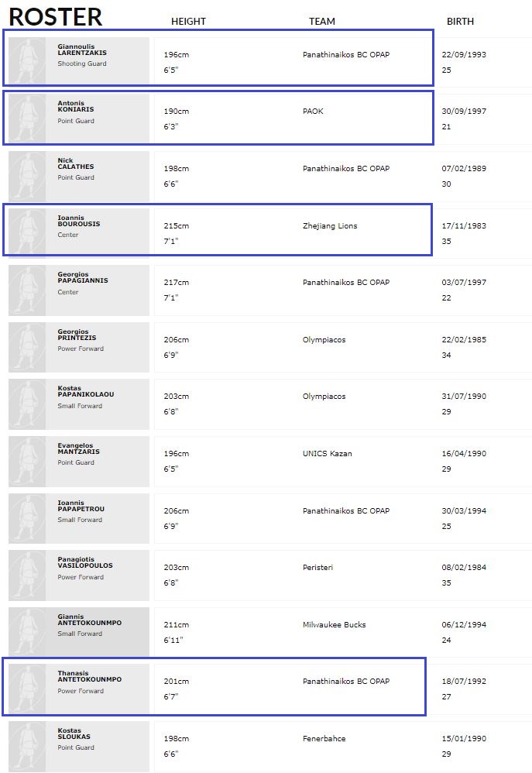Click Panagiotis Vasilopoulos placeholder avatar

coord(27,575)
